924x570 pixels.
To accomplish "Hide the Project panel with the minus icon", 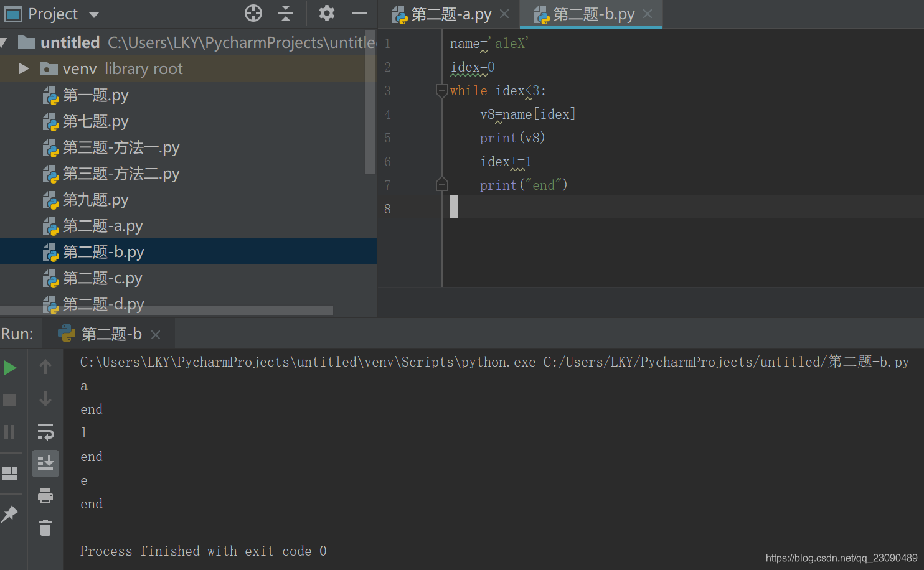I will (x=359, y=13).
